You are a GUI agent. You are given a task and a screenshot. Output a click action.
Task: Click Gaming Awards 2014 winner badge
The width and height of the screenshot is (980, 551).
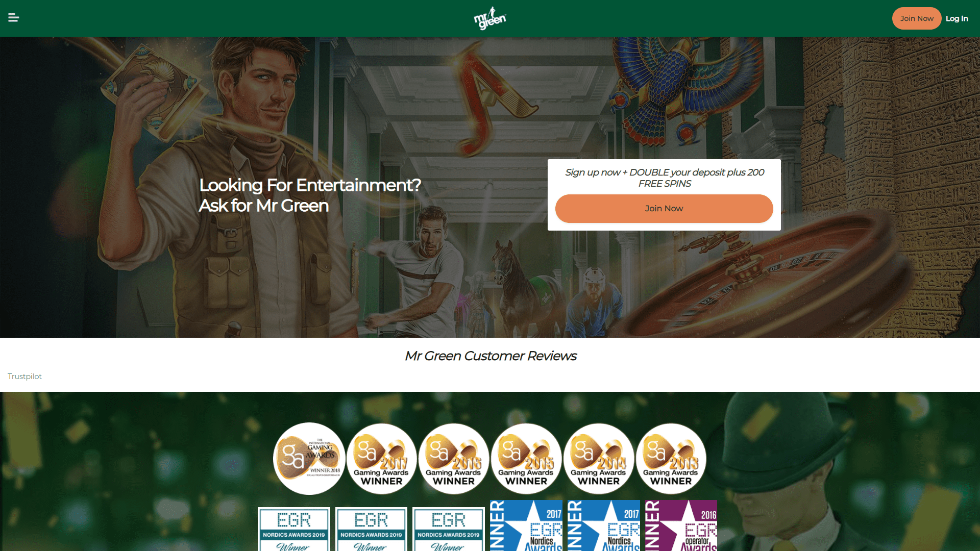[599, 459]
